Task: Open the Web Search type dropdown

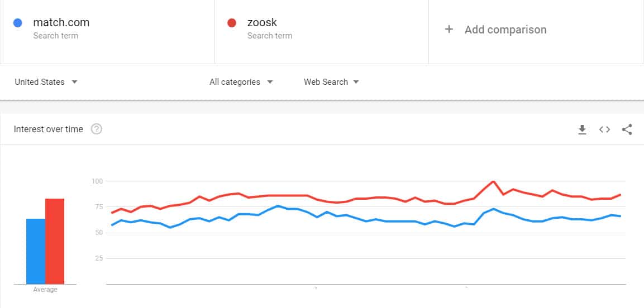Action: pos(331,82)
